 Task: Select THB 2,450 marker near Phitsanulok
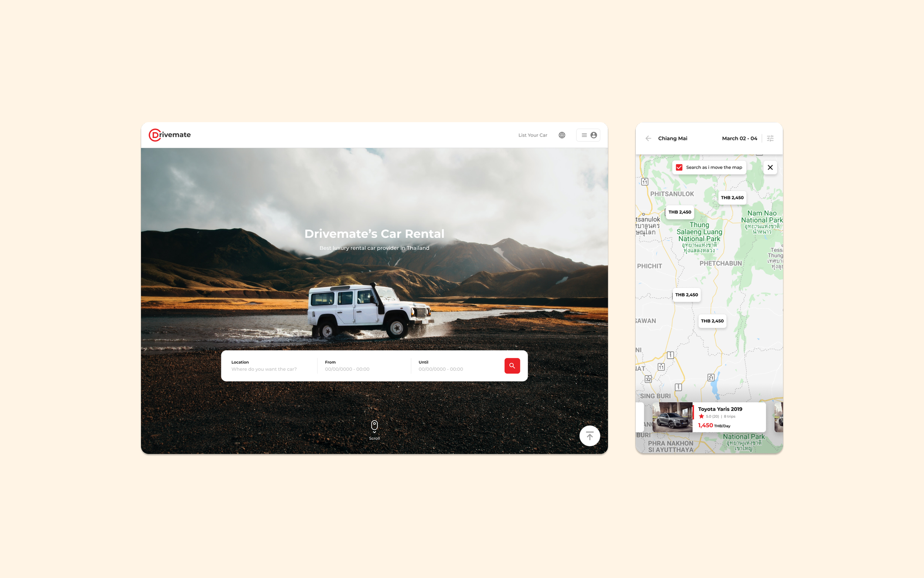679,212
